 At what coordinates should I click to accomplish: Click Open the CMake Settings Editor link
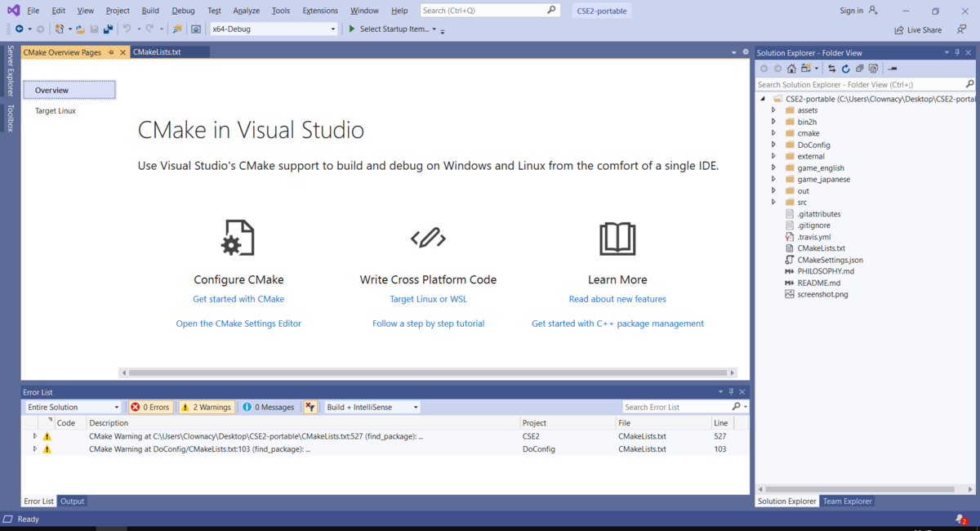pyautogui.click(x=238, y=324)
